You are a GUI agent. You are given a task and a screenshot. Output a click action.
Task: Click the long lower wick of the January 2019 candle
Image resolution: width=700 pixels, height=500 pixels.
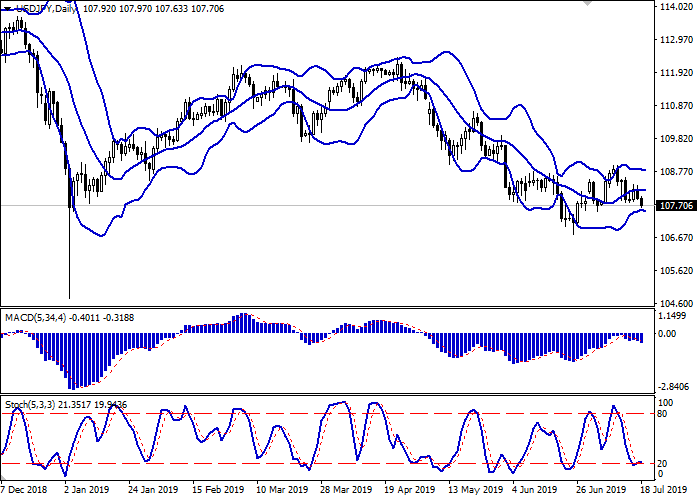(x=69, y=270)
